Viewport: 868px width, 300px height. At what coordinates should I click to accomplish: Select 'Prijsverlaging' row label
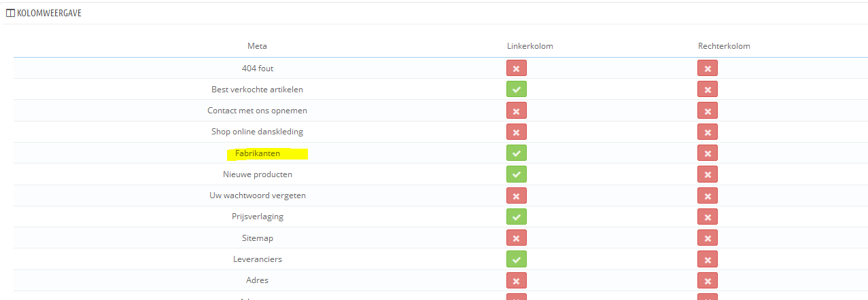[x=258, y=217]
